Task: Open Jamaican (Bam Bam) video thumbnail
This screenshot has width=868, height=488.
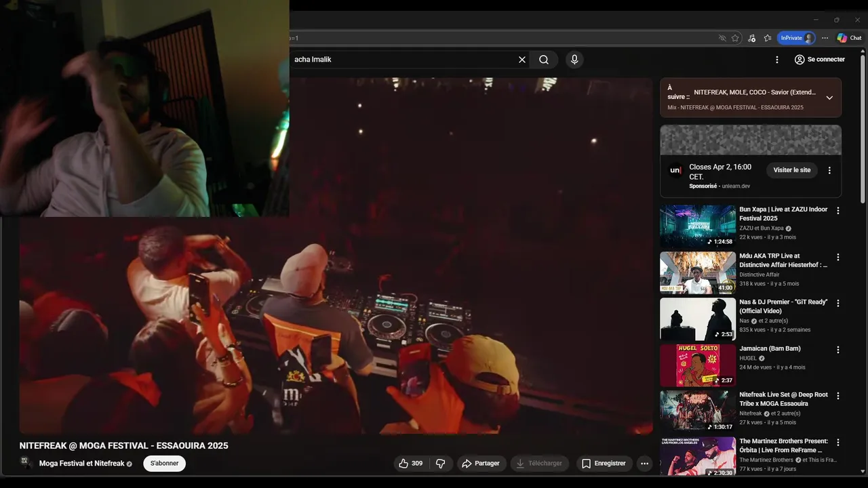Action: tap(698, 365)
